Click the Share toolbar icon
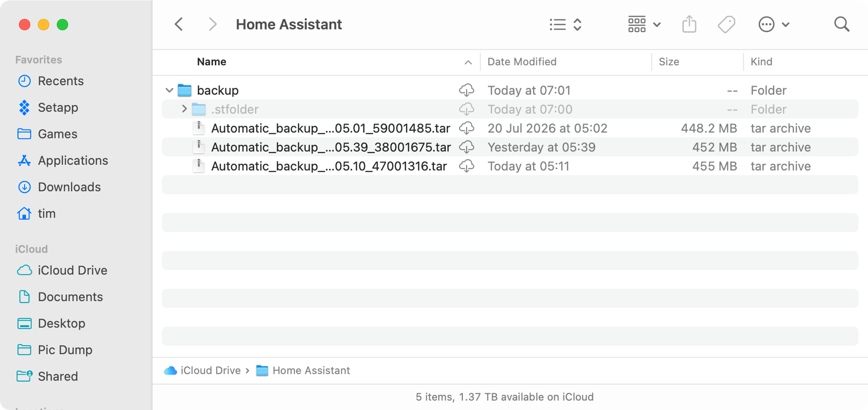The width and height of the screenshot is (868, 410). 689,24
